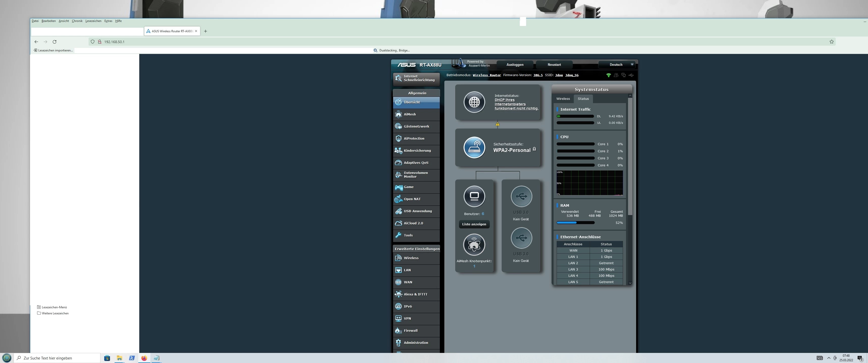The width and height of the screenshot is (868, 363).
Task: Click the wireless router security icon
Action: point(474,147)
